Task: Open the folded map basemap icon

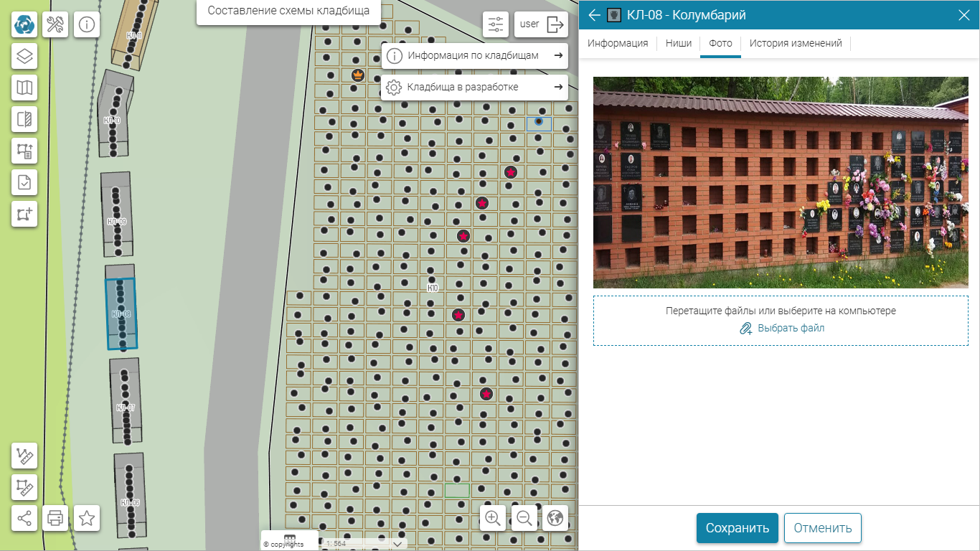Action: (24, 88)
